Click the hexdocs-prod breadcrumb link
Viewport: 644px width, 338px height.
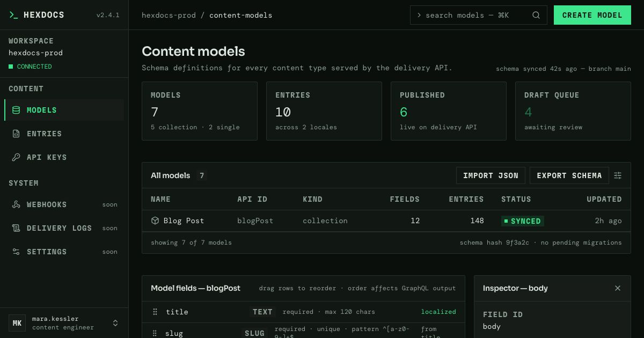click(x=169, y=15)
